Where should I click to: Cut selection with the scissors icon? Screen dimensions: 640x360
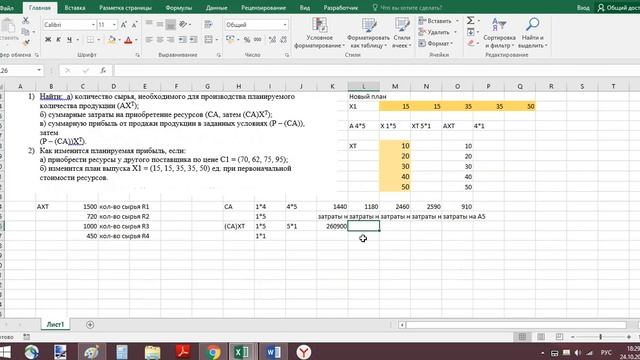25,21
